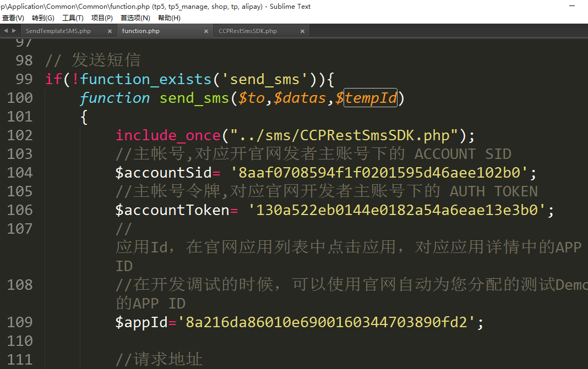The image size is (588, 369).
Task: Place cursor in the highlighted $tempId parameter
Action: click(371, 98)
